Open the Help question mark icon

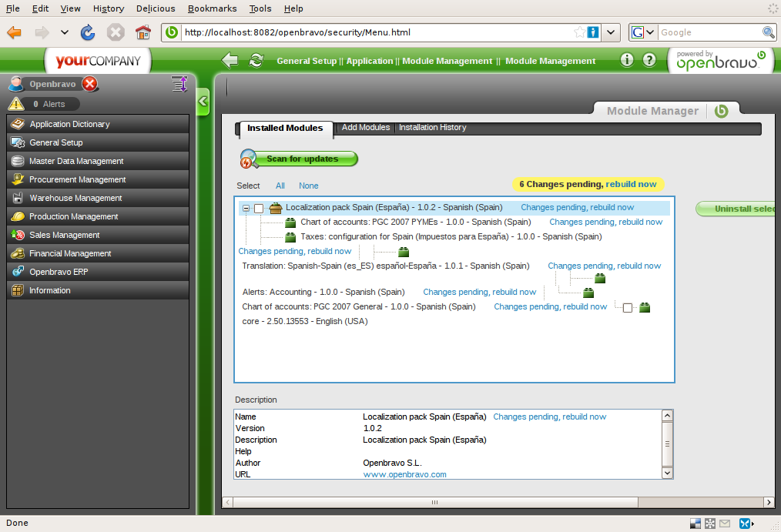coord(649,60)
